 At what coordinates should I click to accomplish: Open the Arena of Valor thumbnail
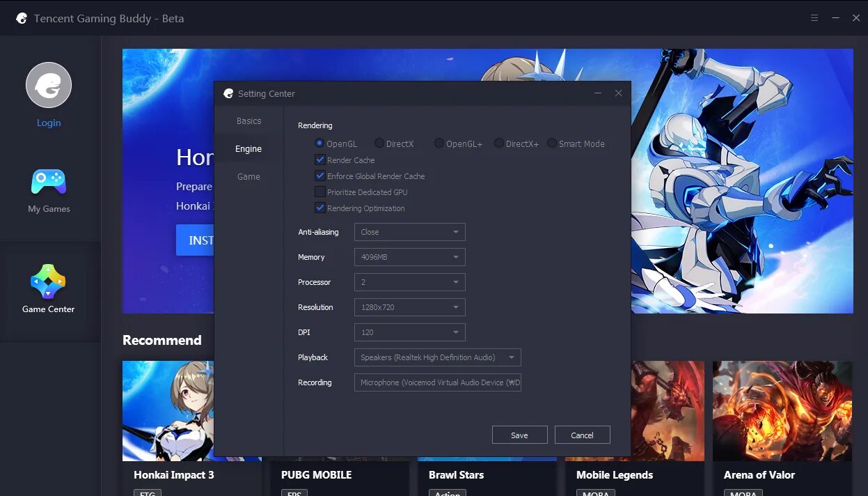782,410
